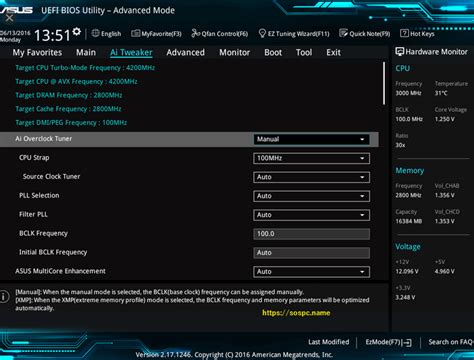
Task: Click the BCLK Frequency 100.0 field
Action: point(311,234)
